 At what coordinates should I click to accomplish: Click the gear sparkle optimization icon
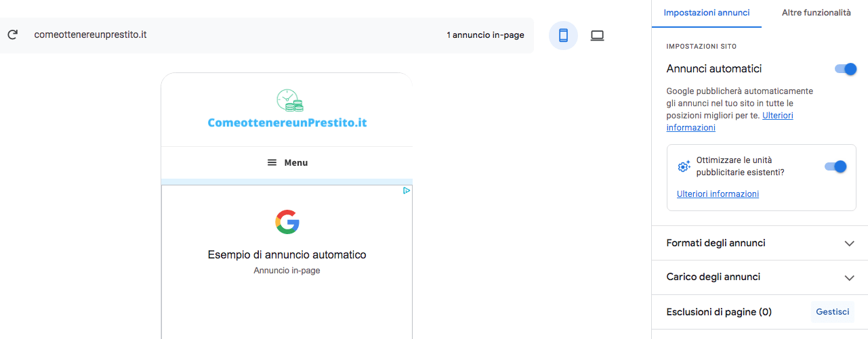pyautogui.click(x=684, y=166)
